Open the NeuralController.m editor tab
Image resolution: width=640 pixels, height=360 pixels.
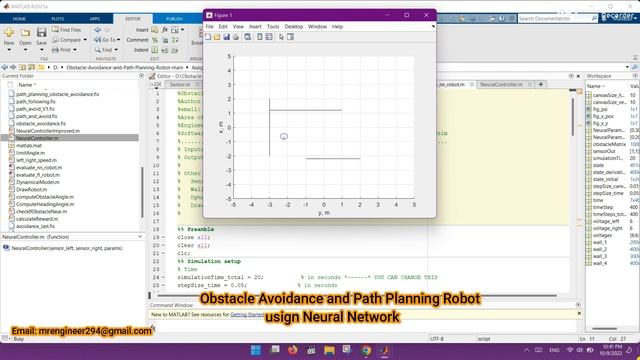(501, 84)
